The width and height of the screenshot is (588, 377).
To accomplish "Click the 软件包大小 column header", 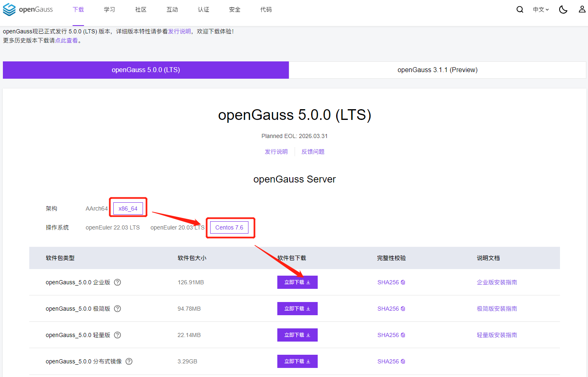I will (192, 258).
